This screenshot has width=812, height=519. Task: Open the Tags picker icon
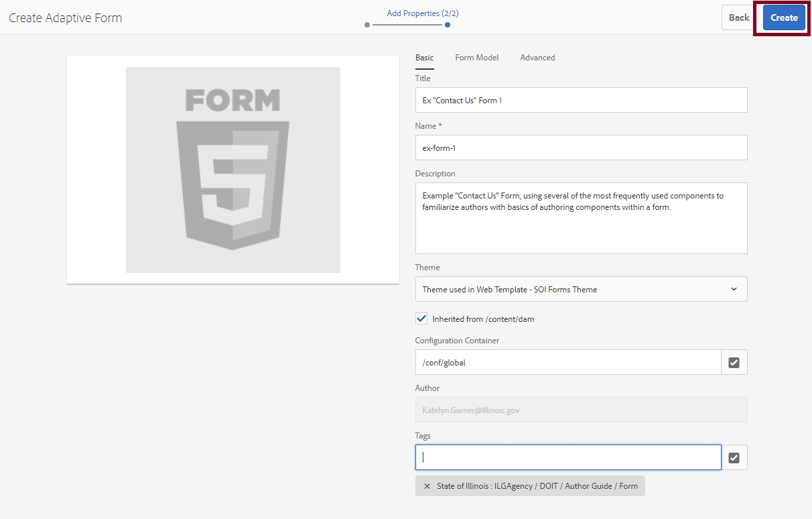(x=734, y=457)
